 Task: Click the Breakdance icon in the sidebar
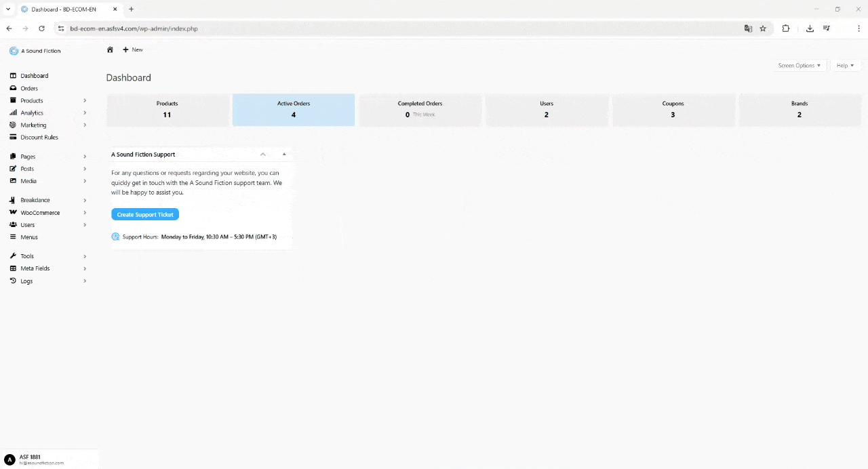[x=12, y=200]
